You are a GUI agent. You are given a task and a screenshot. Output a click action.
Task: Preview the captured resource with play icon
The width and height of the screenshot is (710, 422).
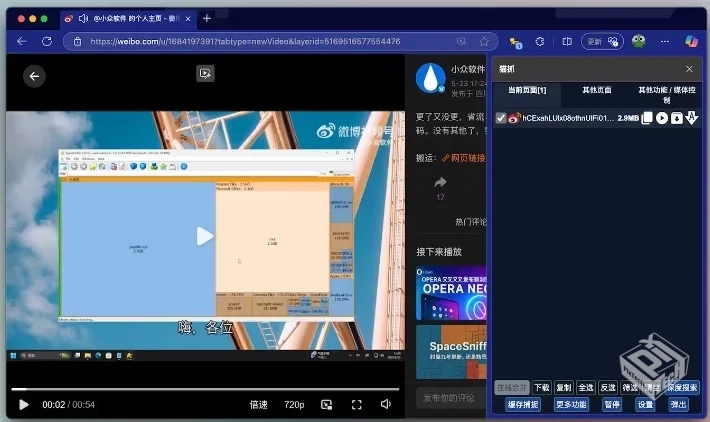click(662, 118)
